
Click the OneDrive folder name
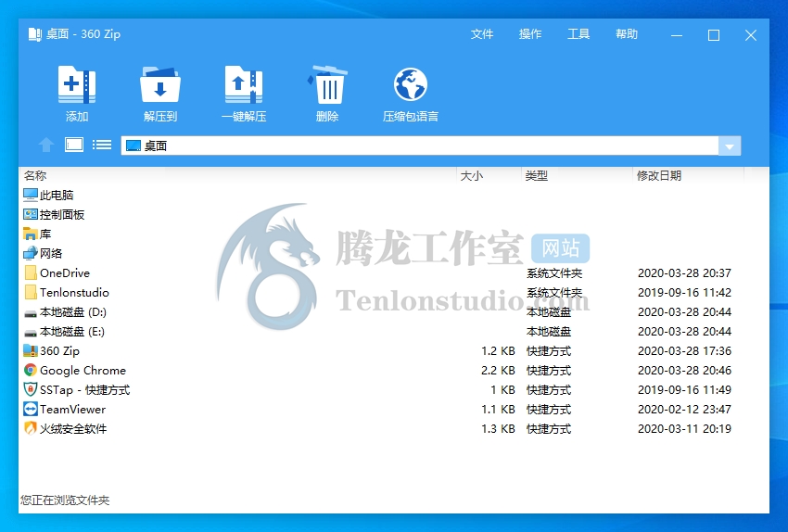coord(65,272)
